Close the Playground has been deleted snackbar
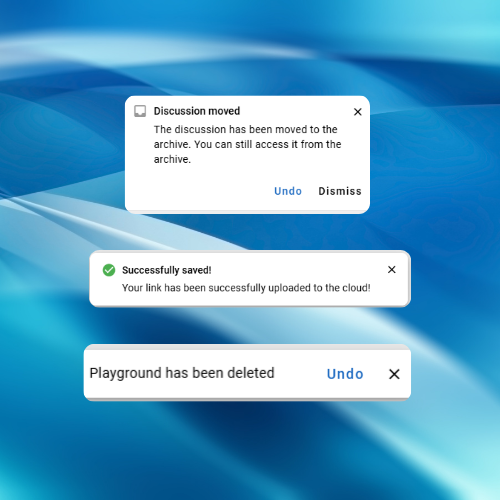Image resolution: width=500 pixels, height=500 pixels. coord(394,374)
